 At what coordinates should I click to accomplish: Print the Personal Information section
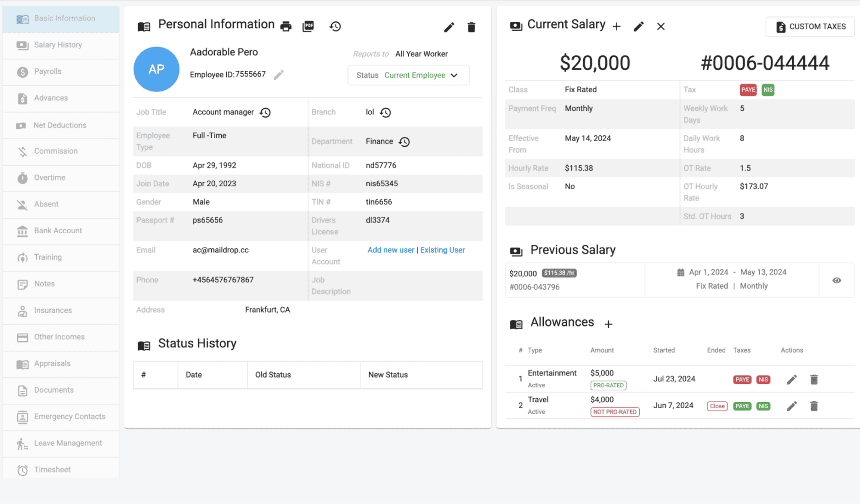click(x=286, y=26)
